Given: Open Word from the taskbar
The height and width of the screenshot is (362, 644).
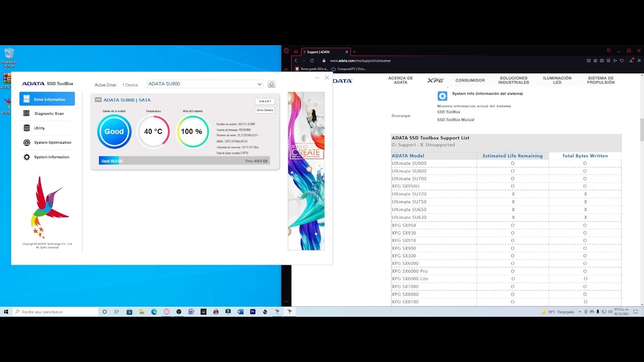Looking at the screenshot, I should (240, 312).
